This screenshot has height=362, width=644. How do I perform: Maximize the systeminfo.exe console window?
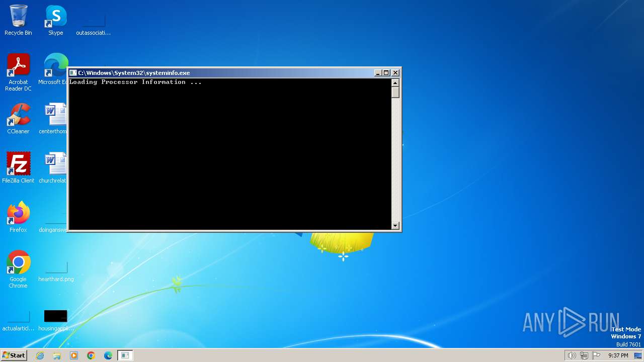click(x=386, y=73)
